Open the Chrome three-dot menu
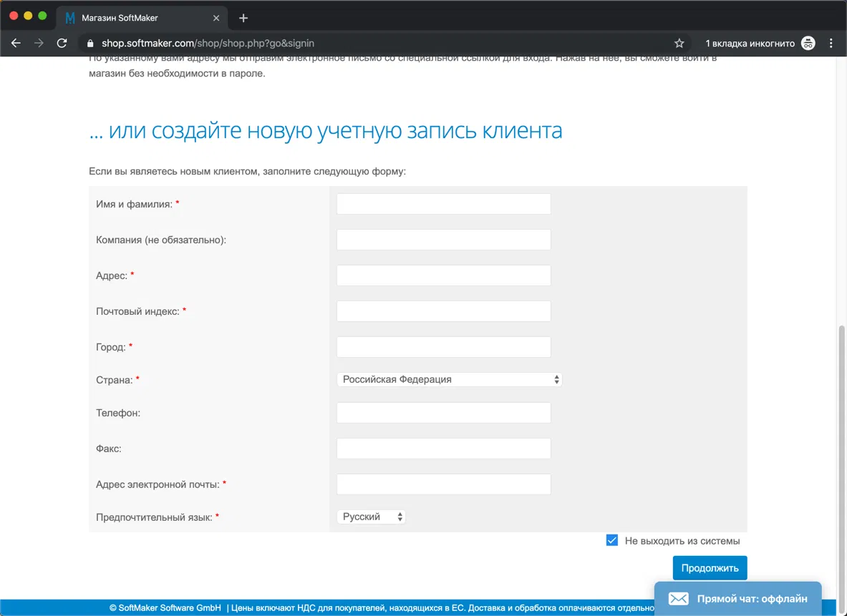This screenshot has height=616, width=847. pos(831,43)
